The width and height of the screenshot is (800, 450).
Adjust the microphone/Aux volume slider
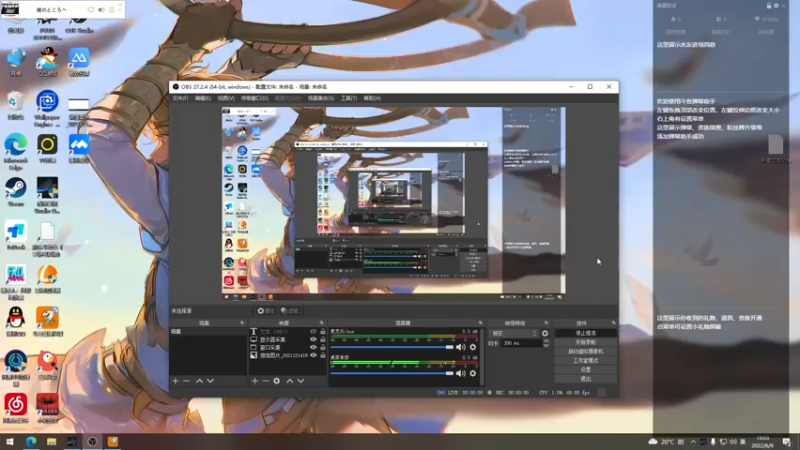tap(392, 347)
